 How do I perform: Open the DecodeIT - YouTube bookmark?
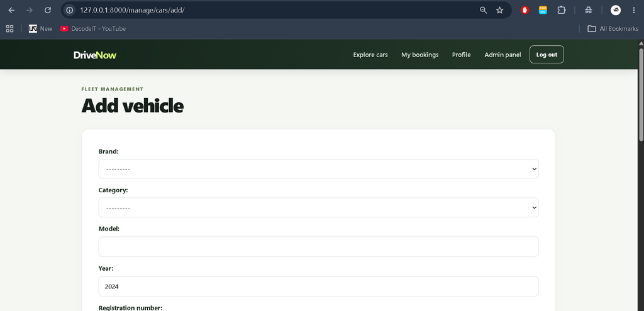[x=93, y=29]
